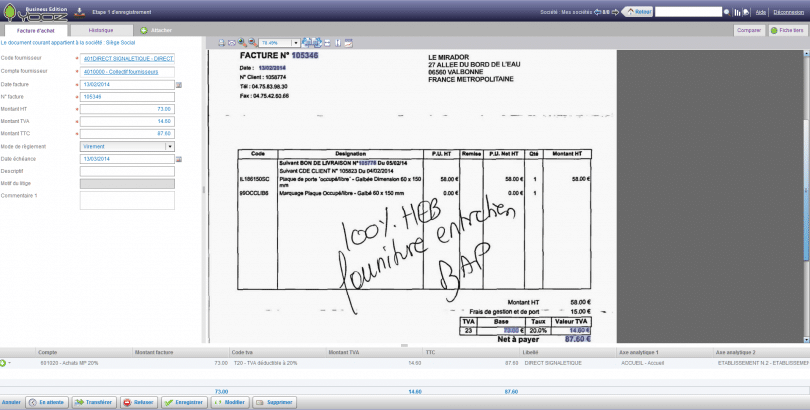Image resolution: width=810 pixels, height=410 pixels.
Task: Send the document by email icon
Action: click(232, 43)
